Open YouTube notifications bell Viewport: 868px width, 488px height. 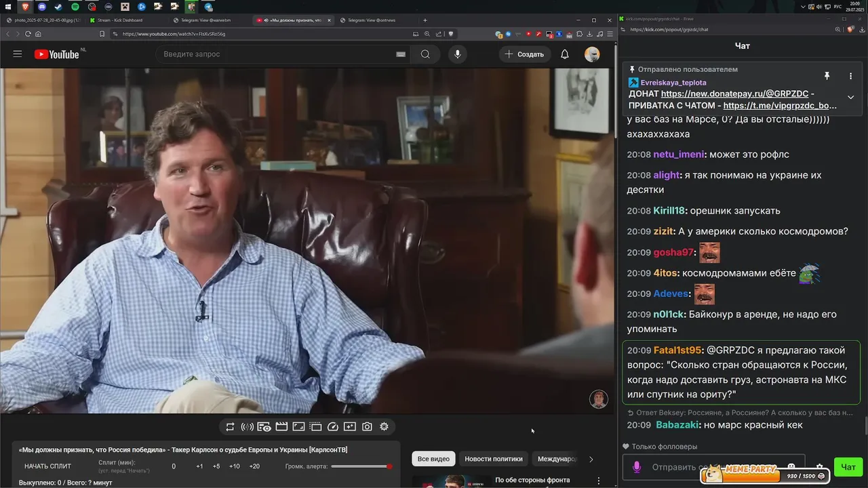coord(565,54)
